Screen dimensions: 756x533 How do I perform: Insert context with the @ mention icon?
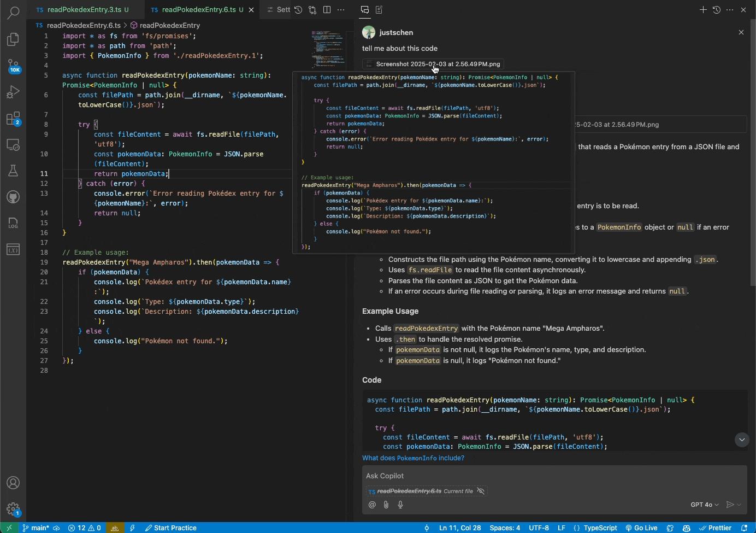pos(373,505)
